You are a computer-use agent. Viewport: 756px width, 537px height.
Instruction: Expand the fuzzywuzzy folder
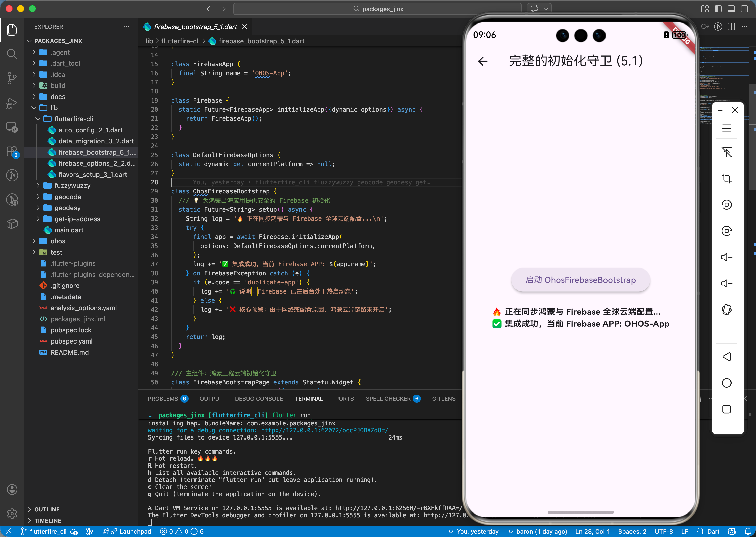pyautogui.click(x=72, y=185)
